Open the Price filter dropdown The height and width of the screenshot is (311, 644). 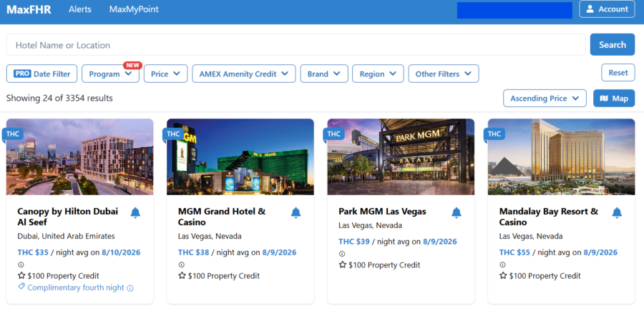[165, 74]
